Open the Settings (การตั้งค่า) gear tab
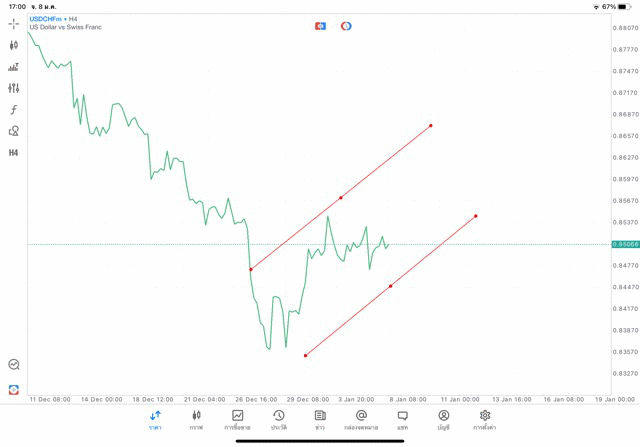Image resolution: width=640 pixels, height=447 pixels. [485, 419]
